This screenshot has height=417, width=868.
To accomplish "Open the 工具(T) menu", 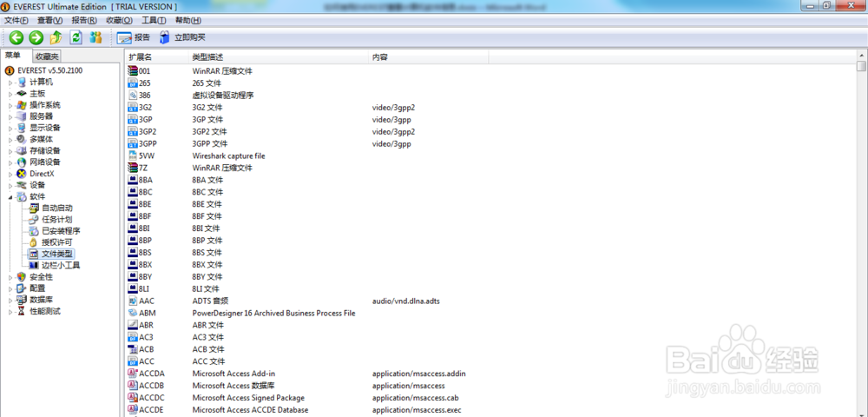I will click(x=154, y=21).
